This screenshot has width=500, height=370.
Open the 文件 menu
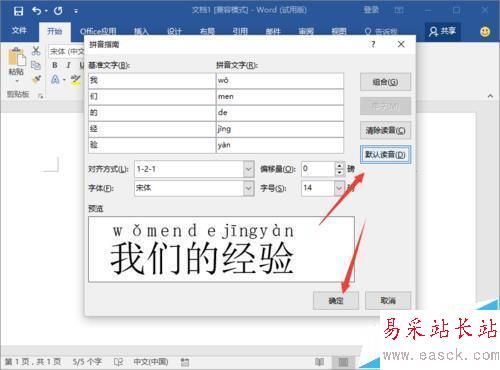point(19,31)
